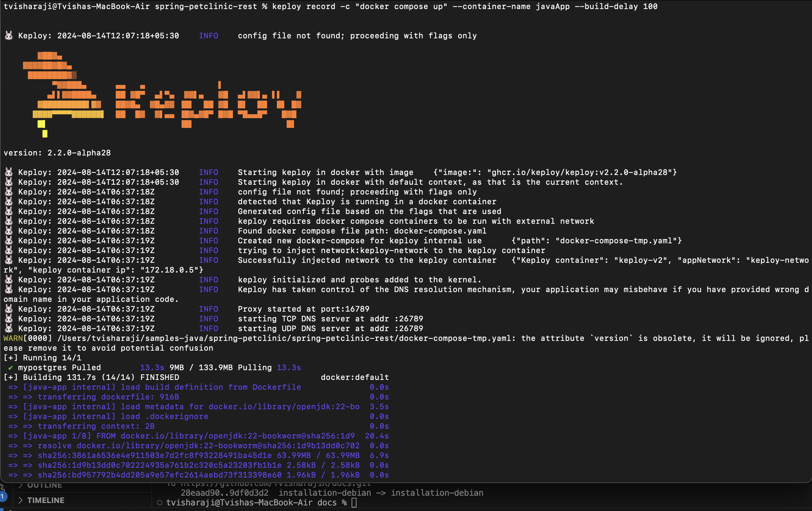Click the rabbit icon on the 'Starting keploy in docker with image' line
This screenshot has height=511, width=812.
pos(9,172)
